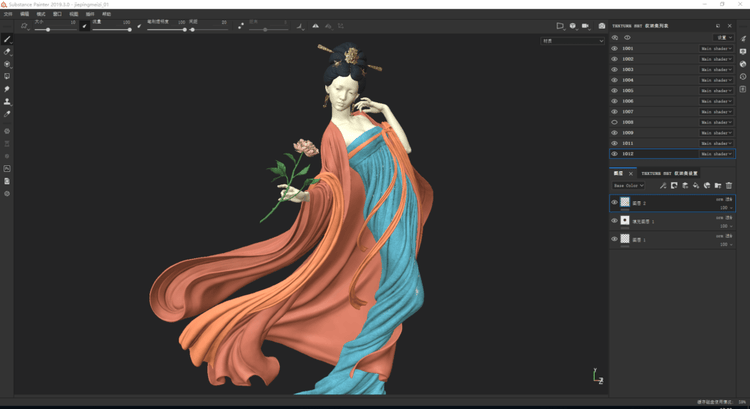Toggle visibility of texture set 1008

615,122
